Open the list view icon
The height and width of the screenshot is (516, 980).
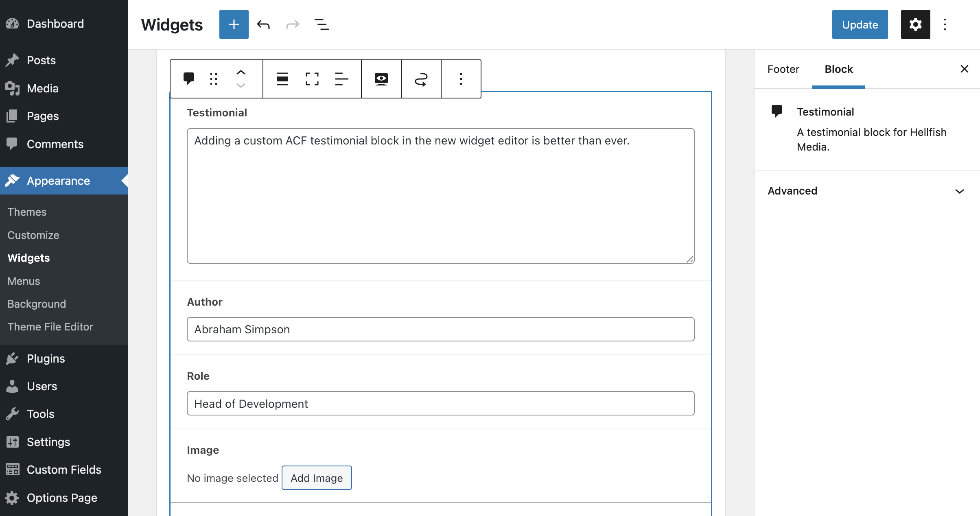click(322, 24)
